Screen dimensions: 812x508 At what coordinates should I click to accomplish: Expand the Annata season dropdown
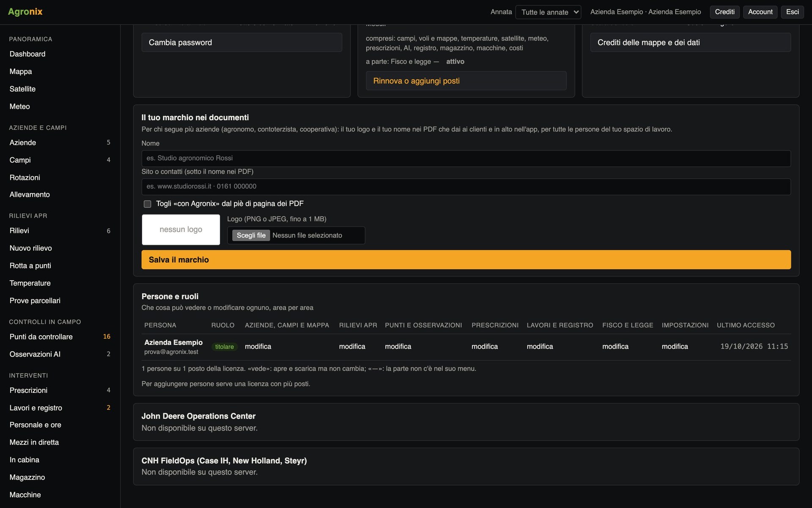tap(548, 12)
